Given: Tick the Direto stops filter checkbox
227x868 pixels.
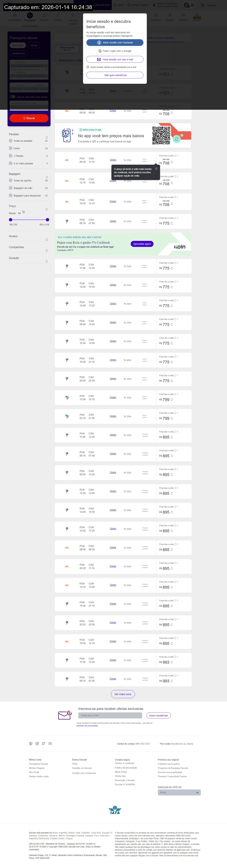Looking at the screenshot, I should (11, 148).
